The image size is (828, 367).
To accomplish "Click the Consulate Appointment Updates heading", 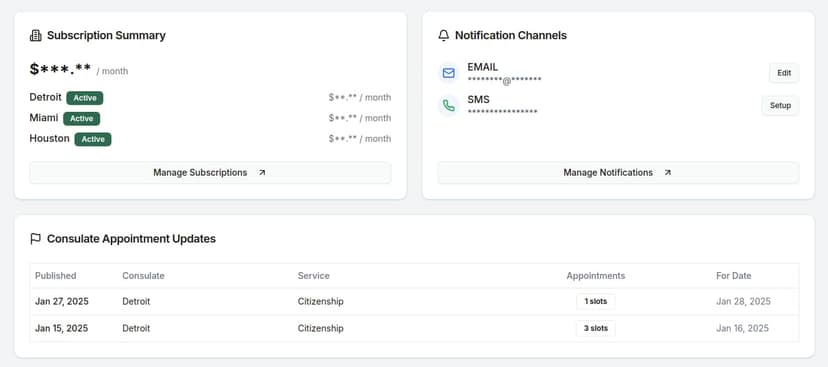I will pyautogui.click(x=131, y=239).
